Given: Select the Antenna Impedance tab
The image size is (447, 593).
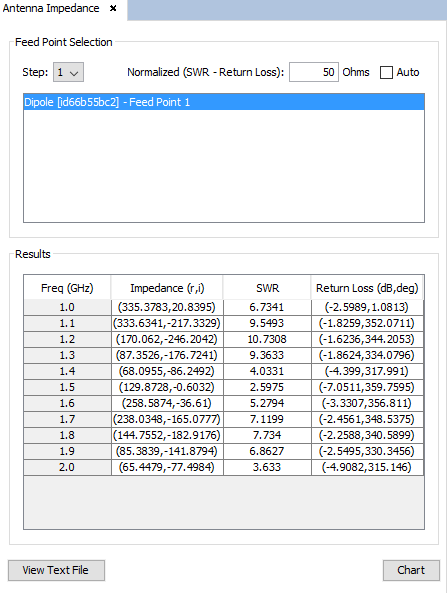Looking at the screenshot, I should 51,8.
